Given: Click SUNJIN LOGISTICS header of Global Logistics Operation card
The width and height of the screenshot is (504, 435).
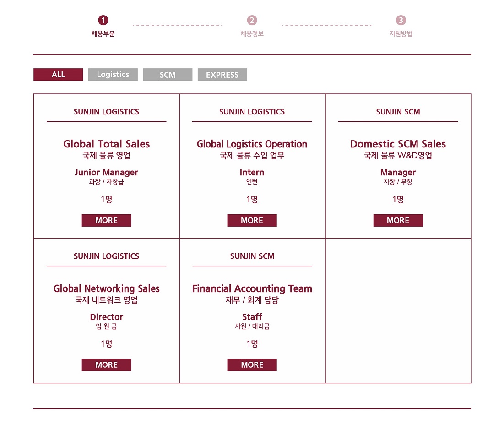Looking at the screenshot, I should click(x=252, y=112).
